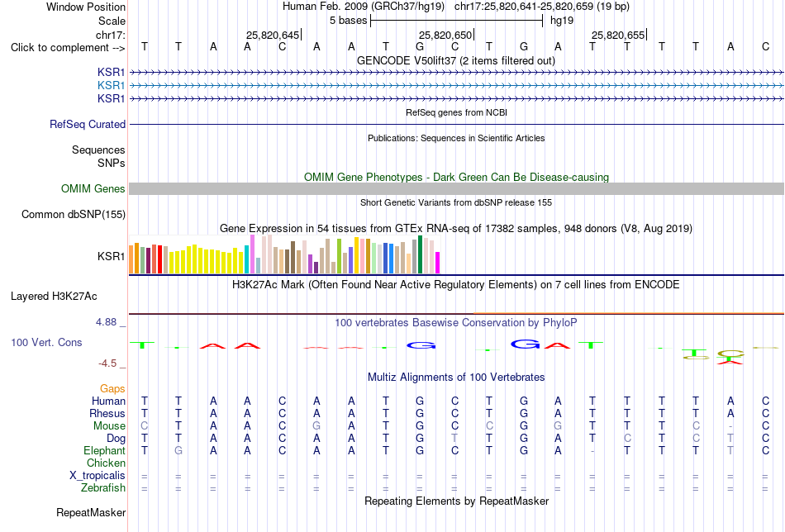Click the Rhesus alignment row label

pos(107,413)
